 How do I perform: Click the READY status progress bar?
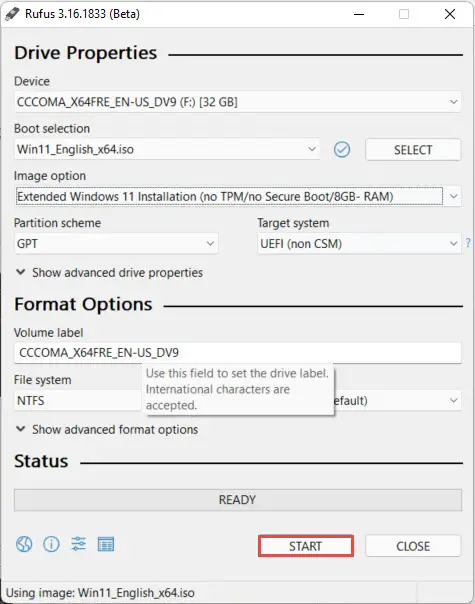click(x=238, y=500)
